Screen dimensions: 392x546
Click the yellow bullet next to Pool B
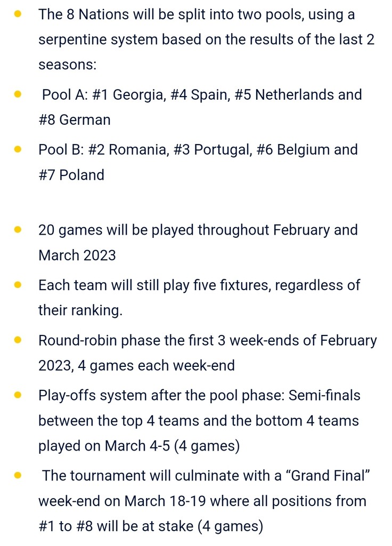[18, 149]
